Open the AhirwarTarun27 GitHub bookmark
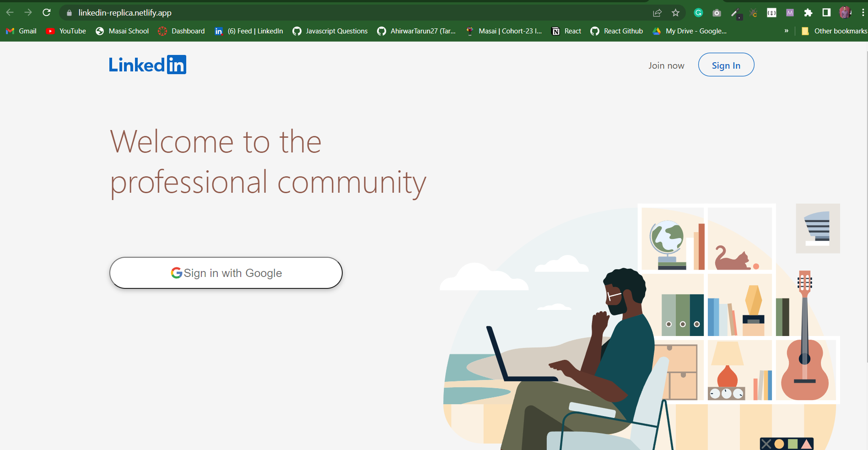Viewport: 868px width, 450px height. pyautogui.click(x=416, y=31)
